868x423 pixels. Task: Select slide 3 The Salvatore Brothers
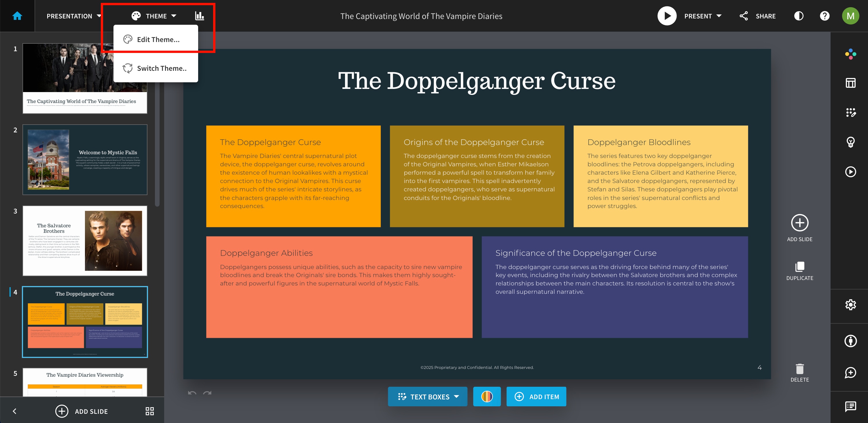tap(85, 241)
